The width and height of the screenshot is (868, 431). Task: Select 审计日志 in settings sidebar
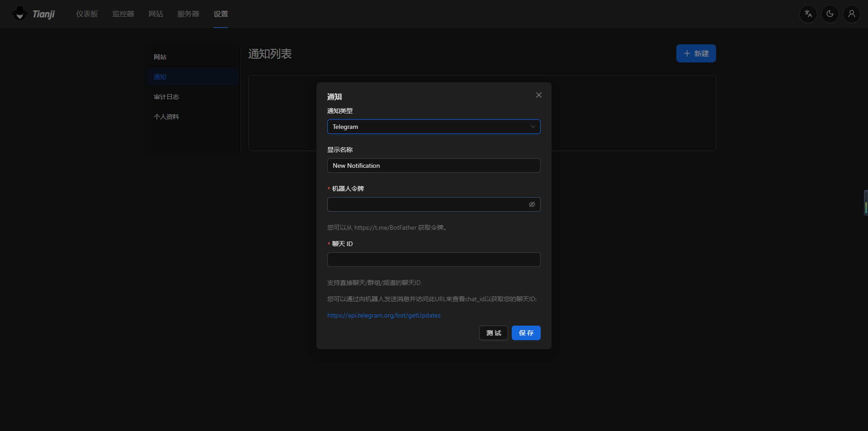point(166,97)
